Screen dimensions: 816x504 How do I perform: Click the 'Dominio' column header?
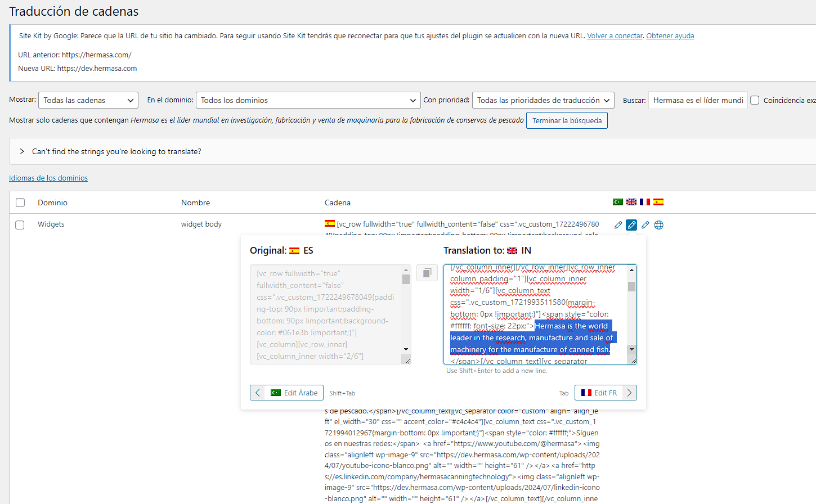click(x=52, y=202)
